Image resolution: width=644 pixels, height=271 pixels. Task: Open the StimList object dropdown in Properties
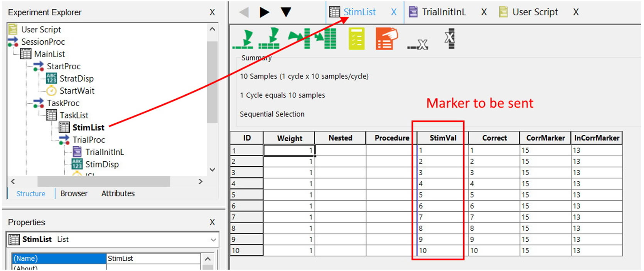213,240
